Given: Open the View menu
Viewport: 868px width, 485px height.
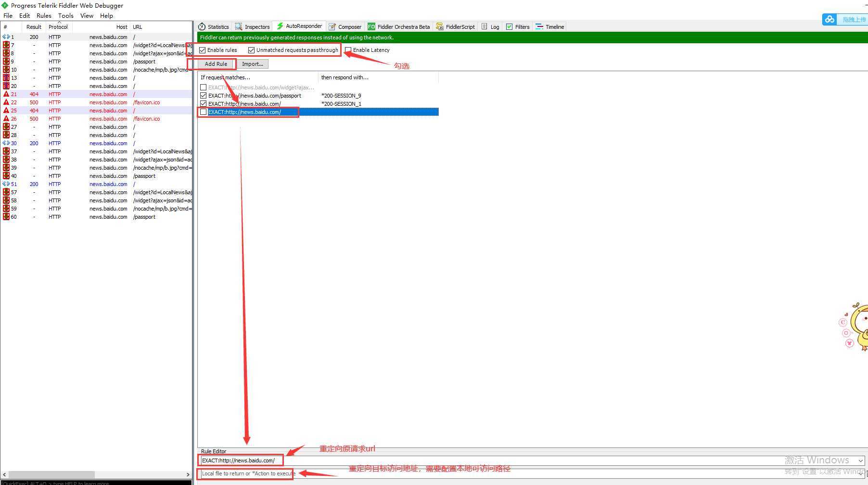Looking at the screenshot, I should [x=87, y=16].
